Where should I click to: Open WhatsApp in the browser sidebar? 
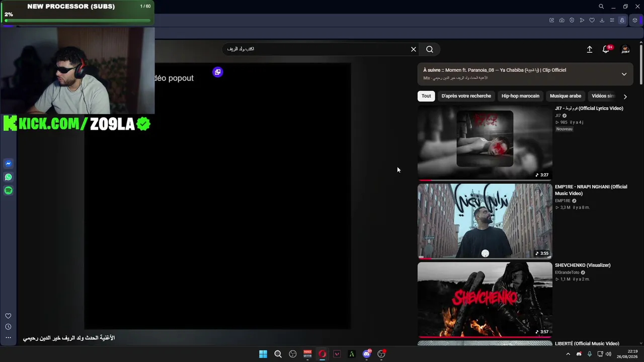8,177
